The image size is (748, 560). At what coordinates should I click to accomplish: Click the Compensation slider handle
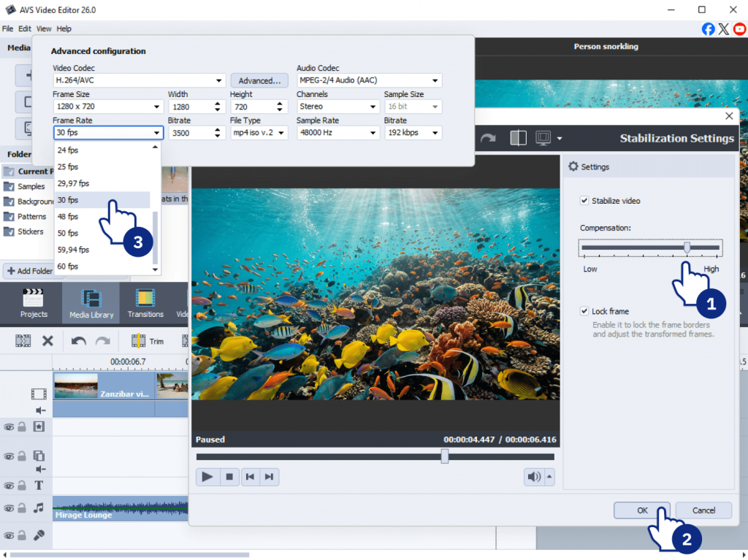click(x=687, y=248)
